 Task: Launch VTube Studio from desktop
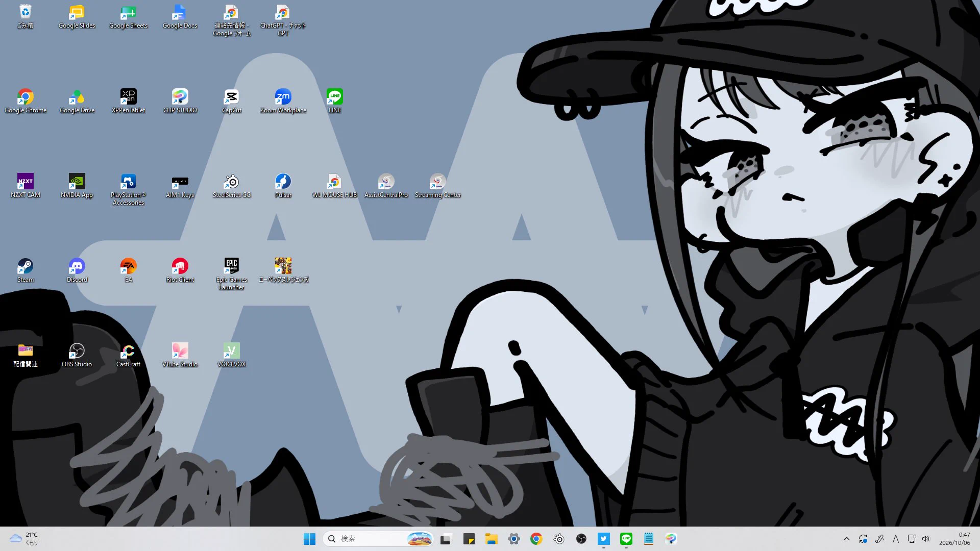180,355
